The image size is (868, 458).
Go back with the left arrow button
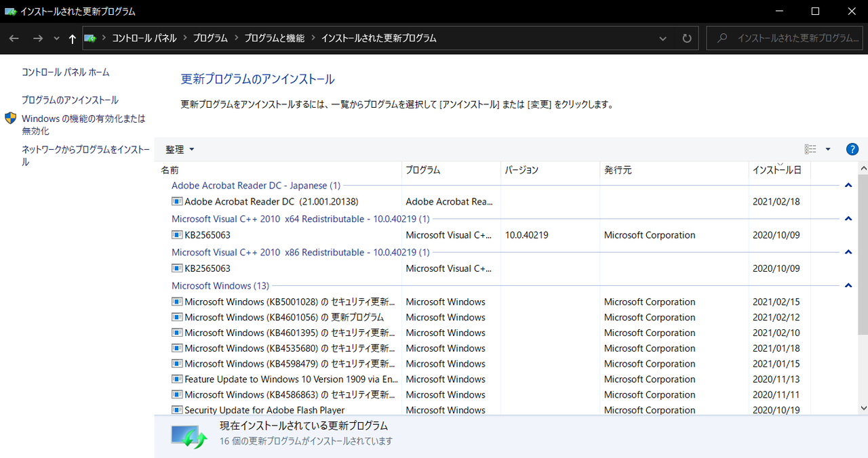[14, 39]
